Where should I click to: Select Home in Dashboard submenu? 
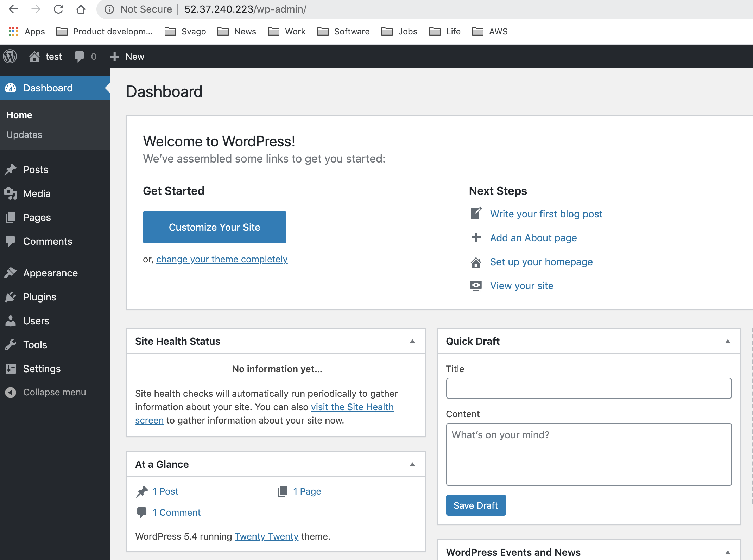coord(19,115)
